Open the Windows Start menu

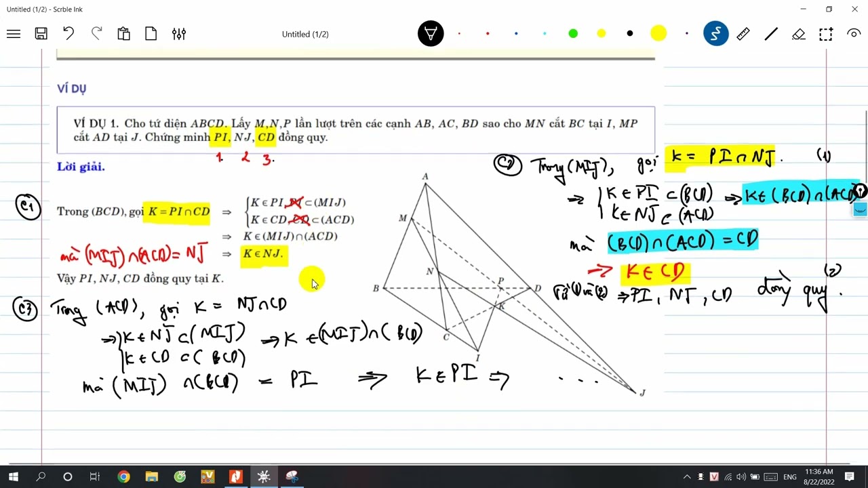(x=14, y=477)
